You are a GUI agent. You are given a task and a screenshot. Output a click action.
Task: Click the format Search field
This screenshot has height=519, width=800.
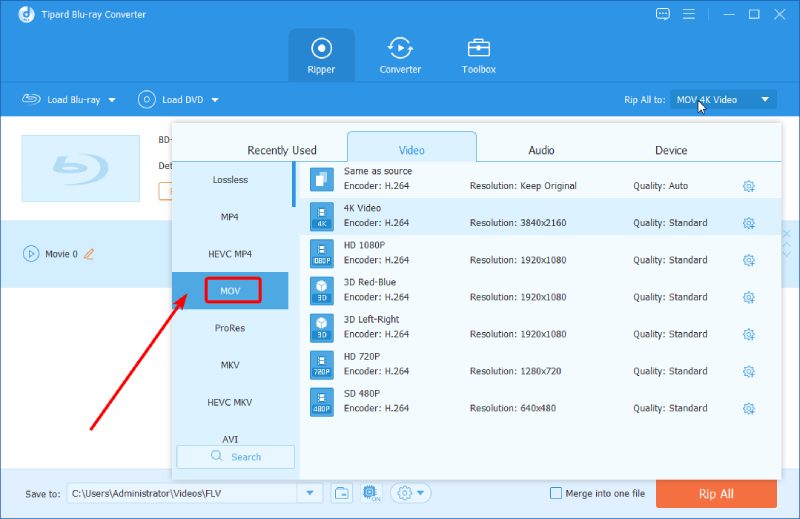[235, 457]
